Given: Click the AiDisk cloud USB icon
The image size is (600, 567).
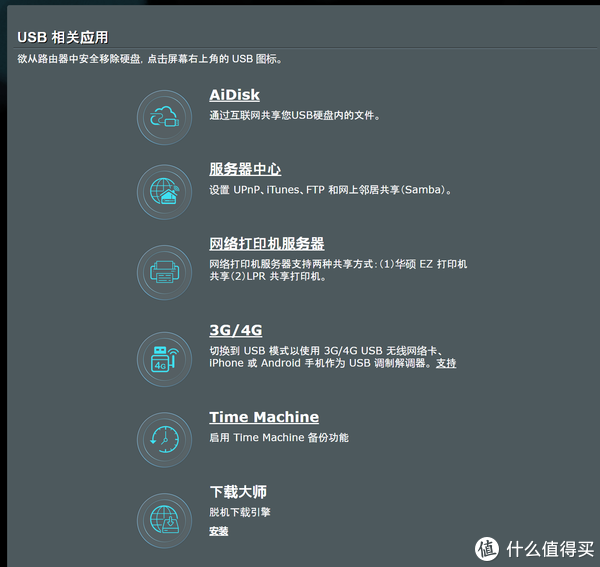Looking at the screenshot, I should 165,117.
